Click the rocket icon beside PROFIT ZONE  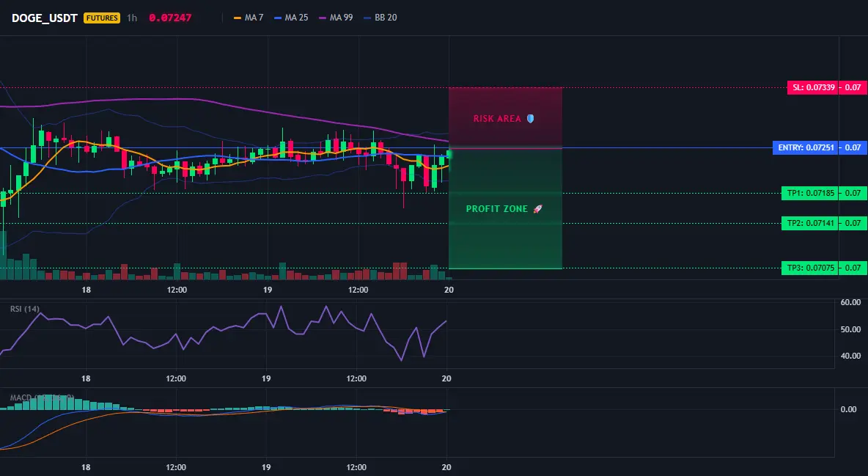click(x=537, y=209)
